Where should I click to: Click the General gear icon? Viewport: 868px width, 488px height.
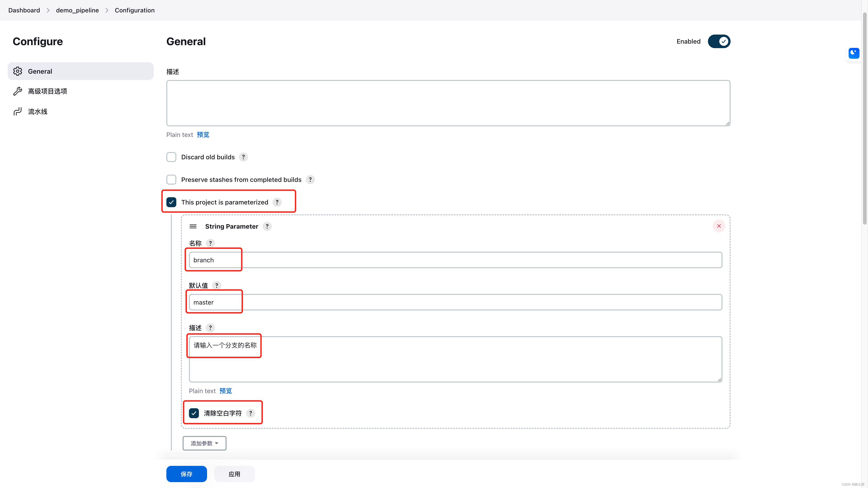(18, 71)
